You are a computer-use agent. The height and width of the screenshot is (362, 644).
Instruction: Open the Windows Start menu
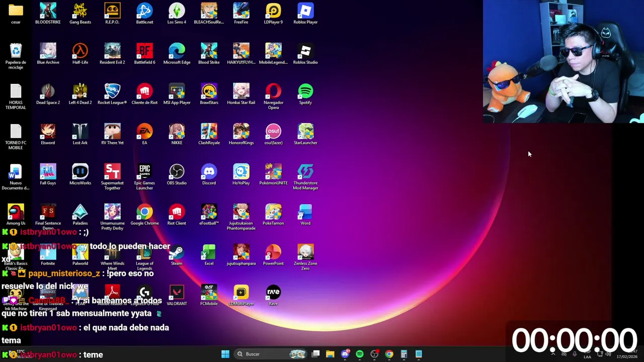click(x=225, y=354)
